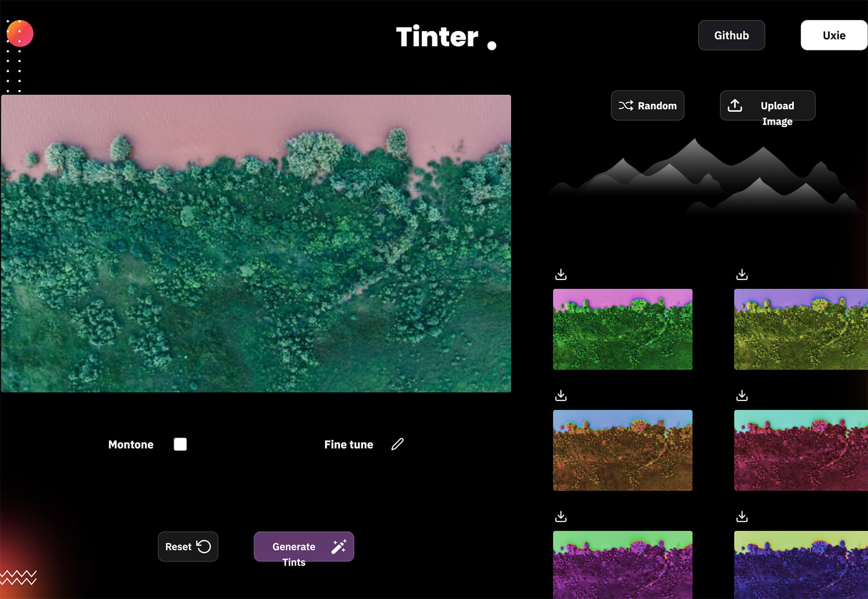Click the Upload Image button

tap(767, 105)
